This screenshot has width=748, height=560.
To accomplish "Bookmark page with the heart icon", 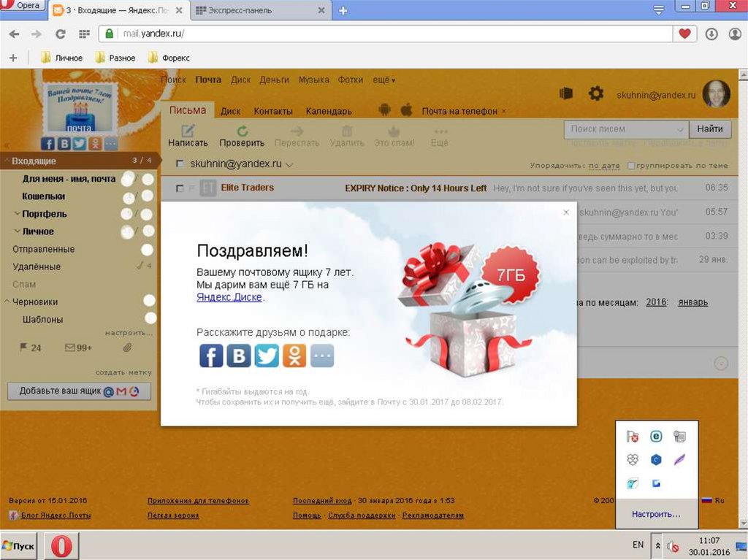I will pyautogui.click(x=684, y=34).
